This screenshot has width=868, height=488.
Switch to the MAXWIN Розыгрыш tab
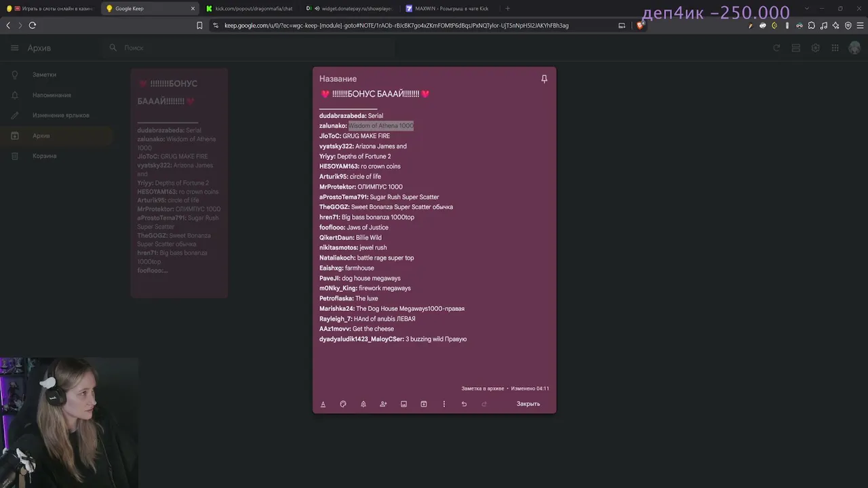[x=448, y=9]
